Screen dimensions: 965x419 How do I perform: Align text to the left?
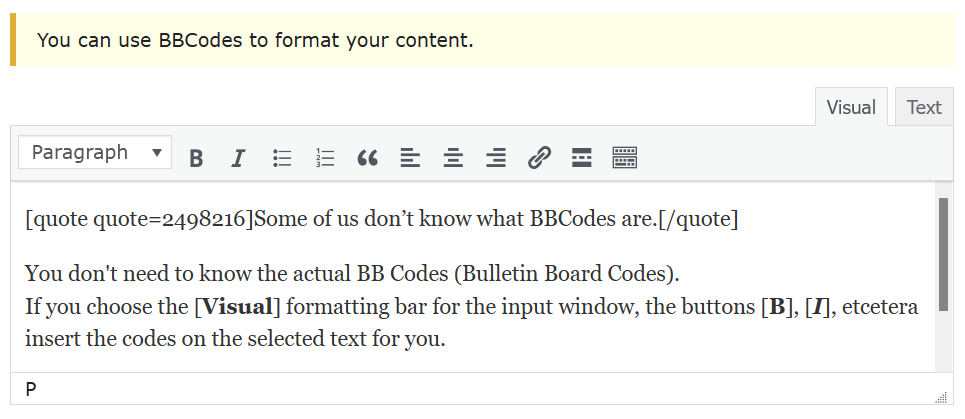410,158
